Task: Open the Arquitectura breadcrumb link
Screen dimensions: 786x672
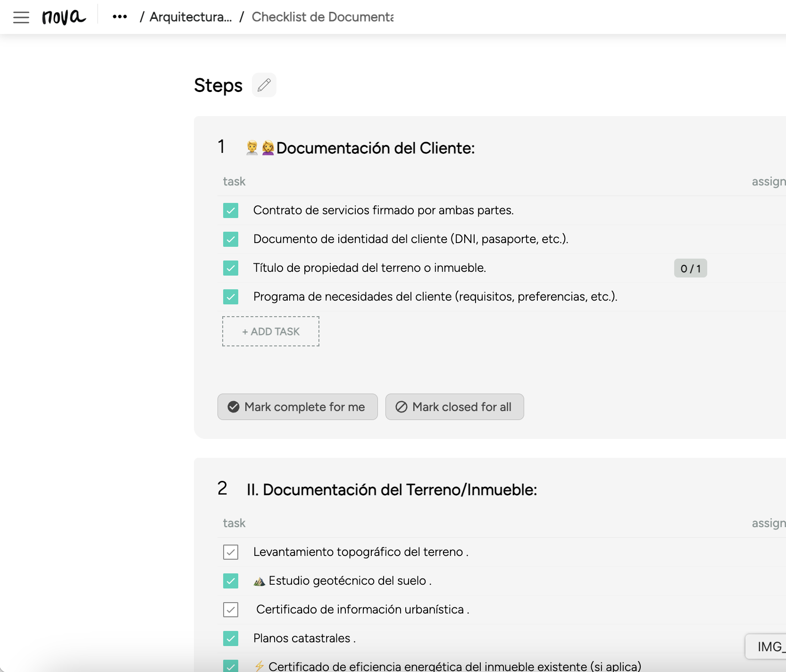Action: (191, 17)
